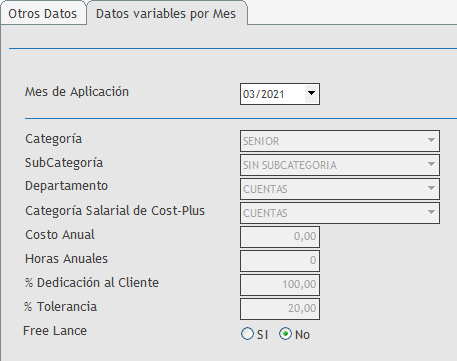Screen dimensions: 457x361
Task: Open the SubCategoría dropdown showing SIN SUBCATEGORIA
Action: 340,165
